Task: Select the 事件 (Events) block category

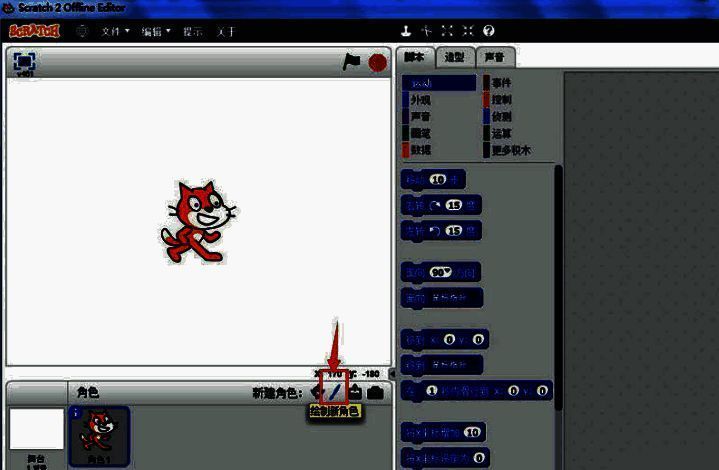Action: 501,84
